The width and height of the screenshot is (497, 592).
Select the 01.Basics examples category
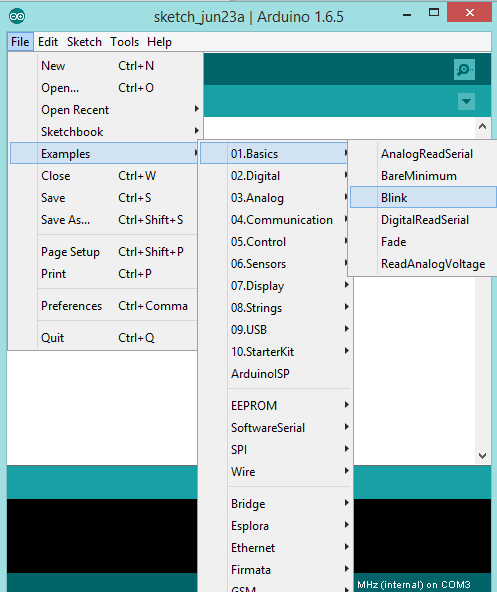(274, 153)
